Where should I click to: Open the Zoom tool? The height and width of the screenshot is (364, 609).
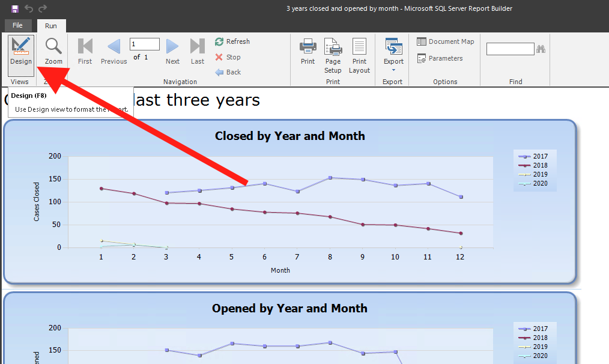(x=53, y=52)
